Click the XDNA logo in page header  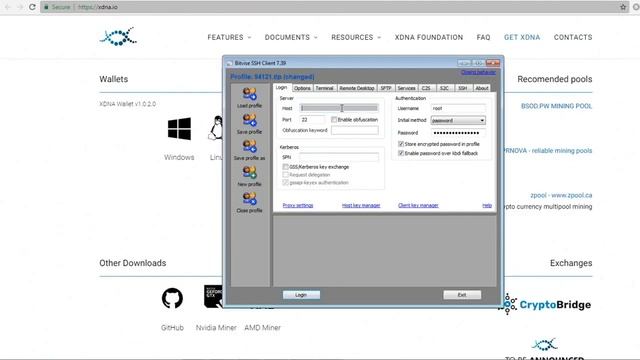118,37
